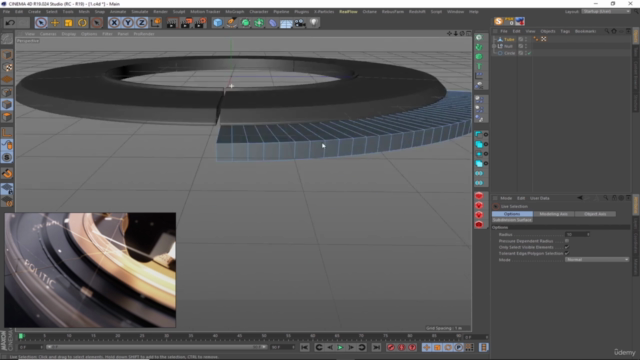Toggle Tube object layer checkbox
640x360 pixels.
coord(520,39)
